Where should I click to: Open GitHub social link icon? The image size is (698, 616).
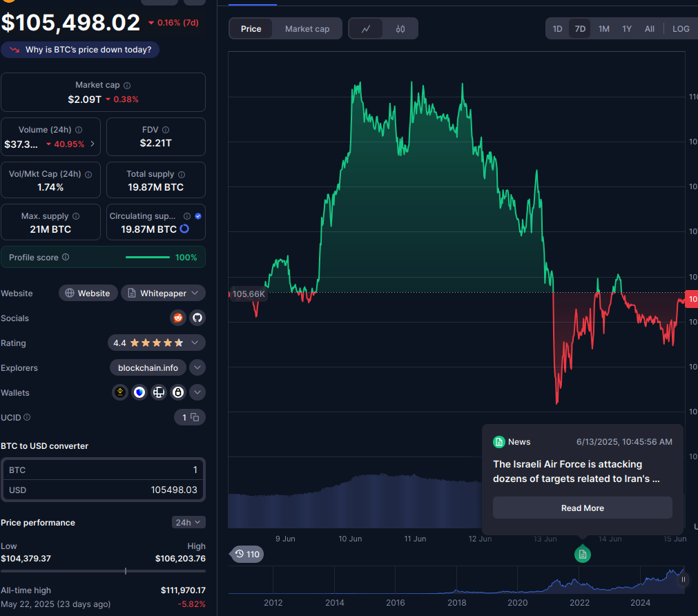197,318
